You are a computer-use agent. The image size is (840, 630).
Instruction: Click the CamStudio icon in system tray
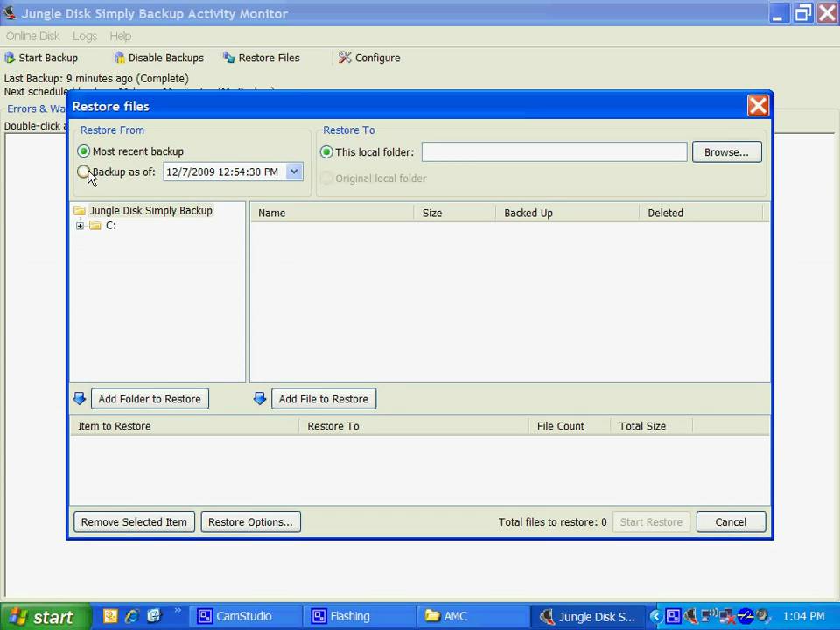[x=673, y=616]
